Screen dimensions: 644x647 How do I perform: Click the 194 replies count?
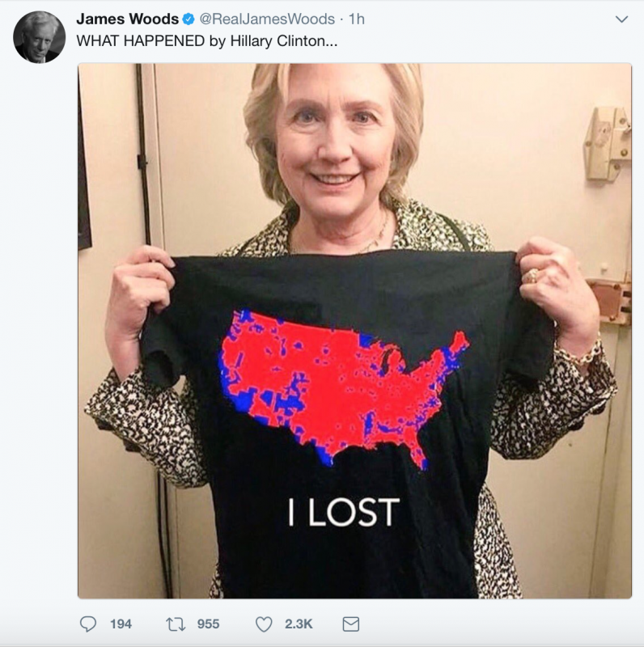[x=121, y=624]
